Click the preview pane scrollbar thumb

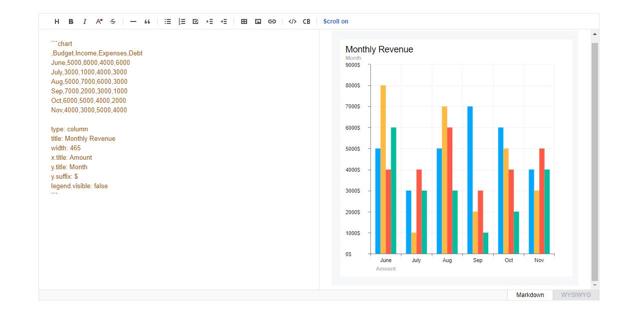point(595,161)
